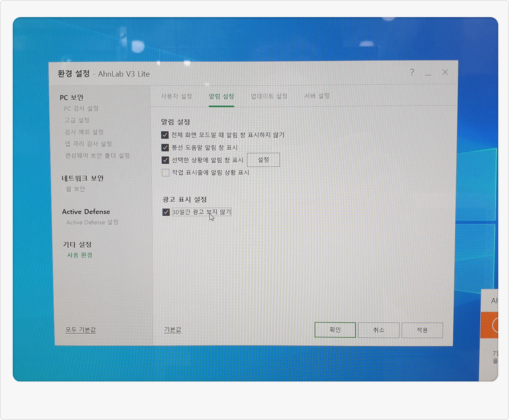Open 랜섬웨어 보안 폴더 설정
The width and height of the screenshot is (509, 420).
97,156
